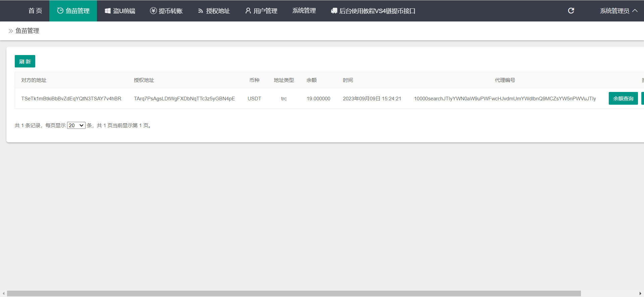Click the scrollbar left arrow
The width and height of the screenshot is (644, 297).
pos(3,294)
